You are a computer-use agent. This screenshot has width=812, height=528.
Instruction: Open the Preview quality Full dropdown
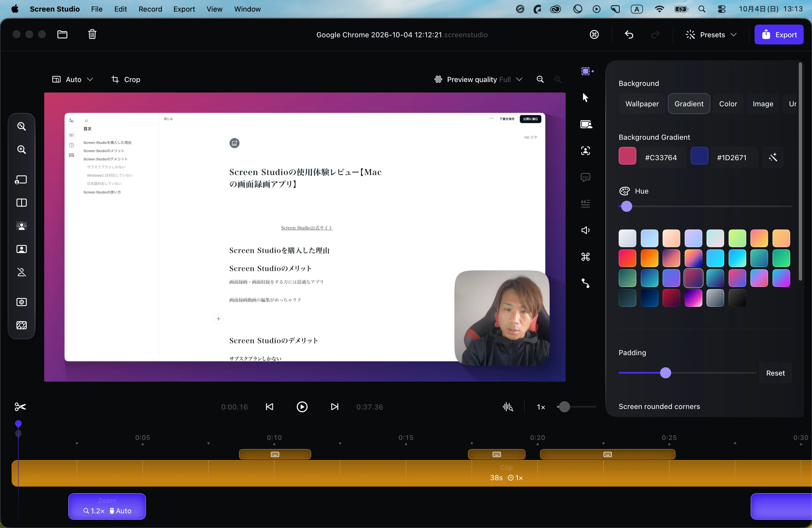(478, 80)
